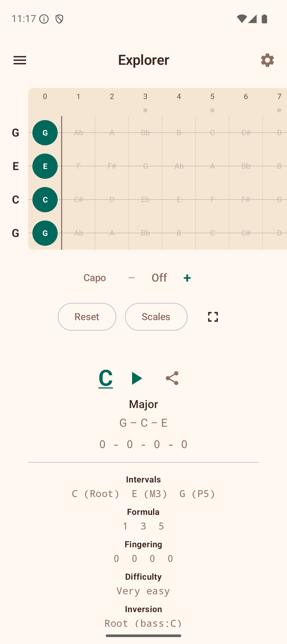
Task: Select the bottom G string label
Action: (x=15, y=233)
